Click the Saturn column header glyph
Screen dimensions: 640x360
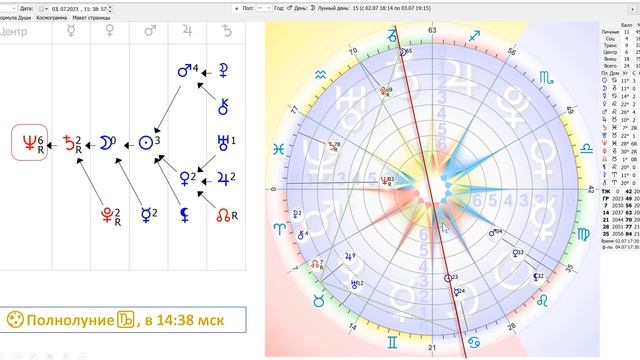[x=227, y=31]
